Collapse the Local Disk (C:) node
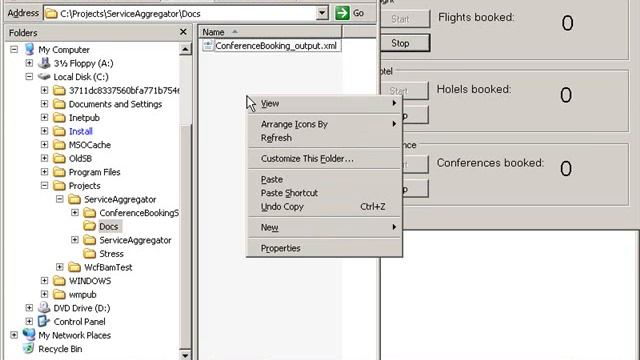The width and height of the screenshot is (640, 360). 29,77
